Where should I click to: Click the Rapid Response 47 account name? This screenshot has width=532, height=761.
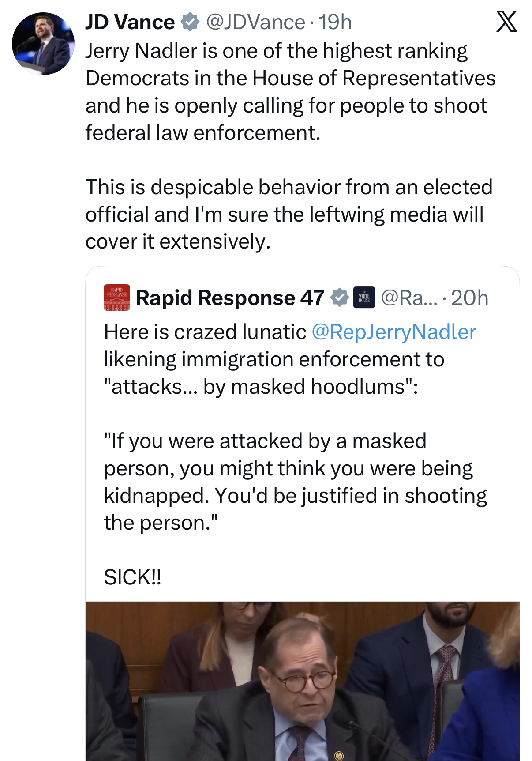230,298
